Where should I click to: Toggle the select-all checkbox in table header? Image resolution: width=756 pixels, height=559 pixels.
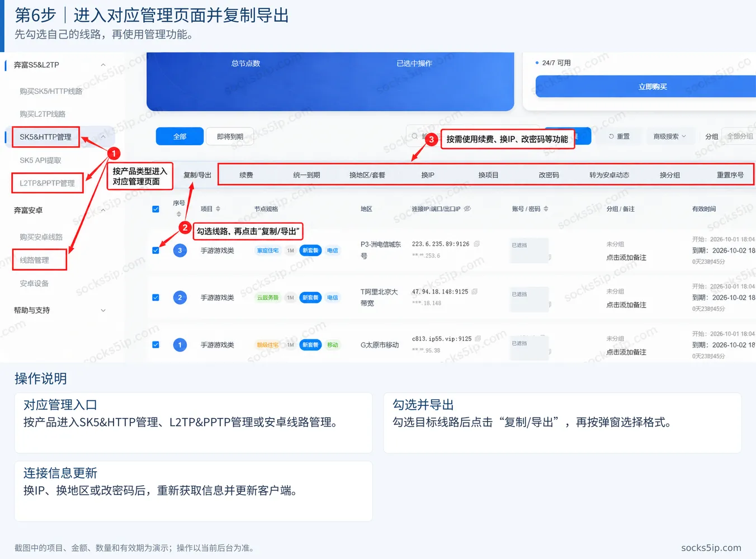(x=155, y=209)
